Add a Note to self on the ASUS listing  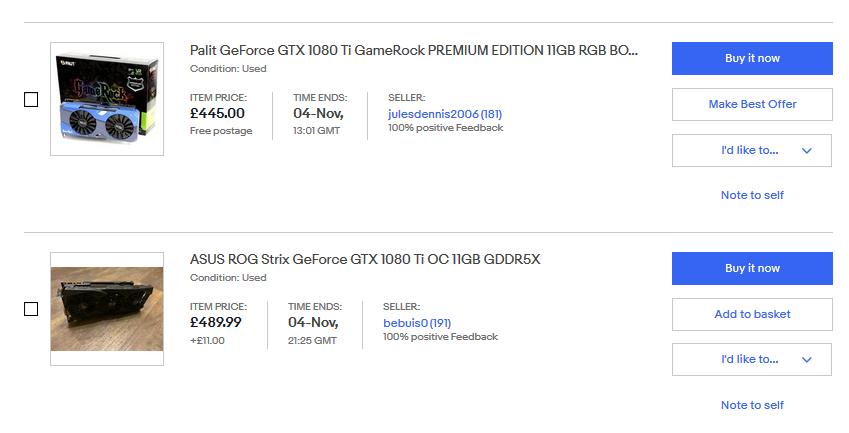(752, 405)
